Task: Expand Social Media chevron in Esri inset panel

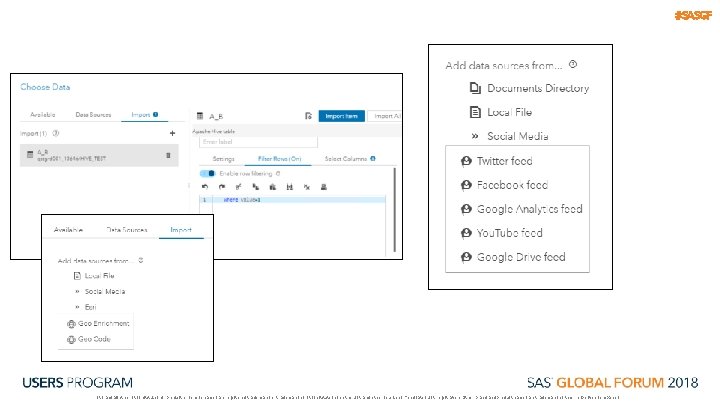Action: pyautogui.click(x=77, y=291)
